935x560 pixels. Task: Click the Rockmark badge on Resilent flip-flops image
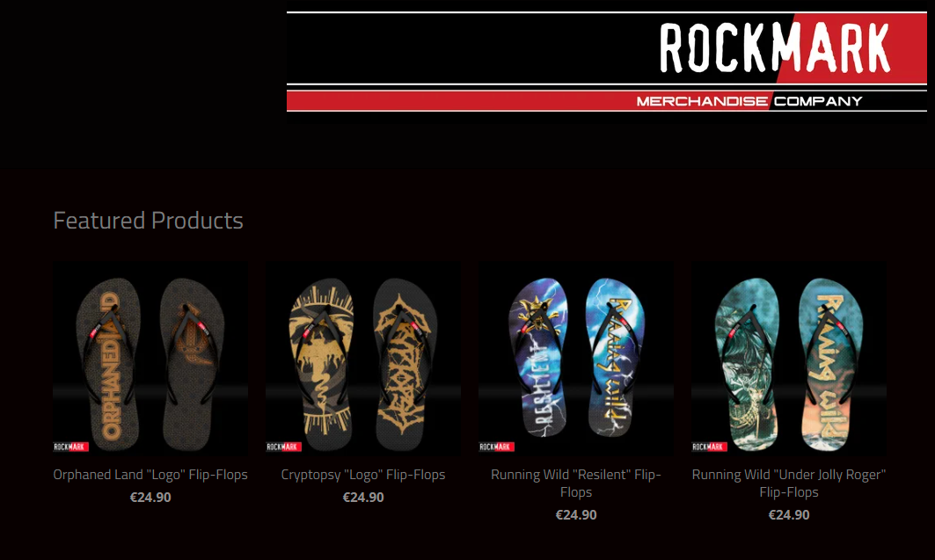tap(497, 447)
